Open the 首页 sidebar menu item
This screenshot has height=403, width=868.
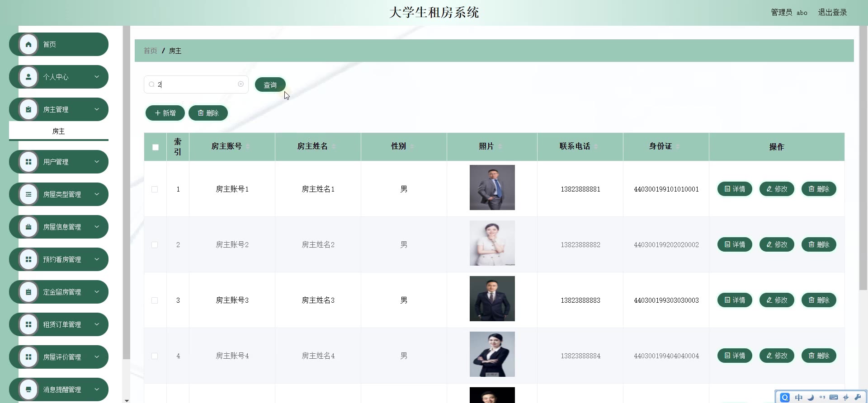tap(59, 44)
